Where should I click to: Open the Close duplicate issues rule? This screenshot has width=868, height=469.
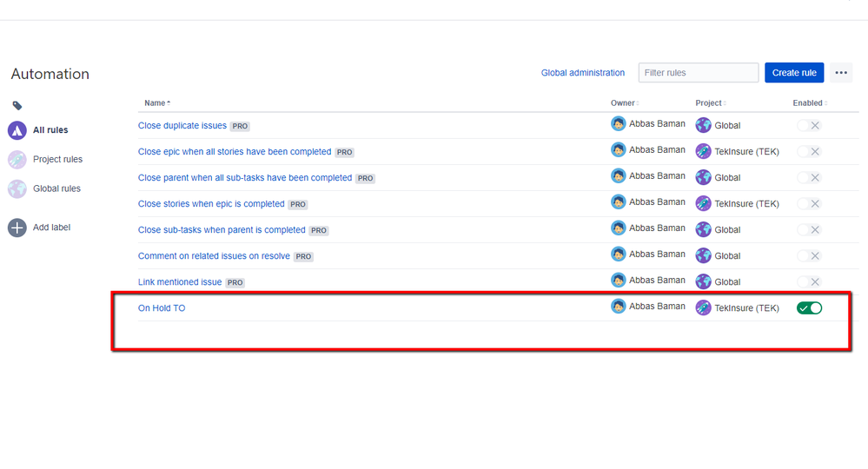[x=182, y=126]
